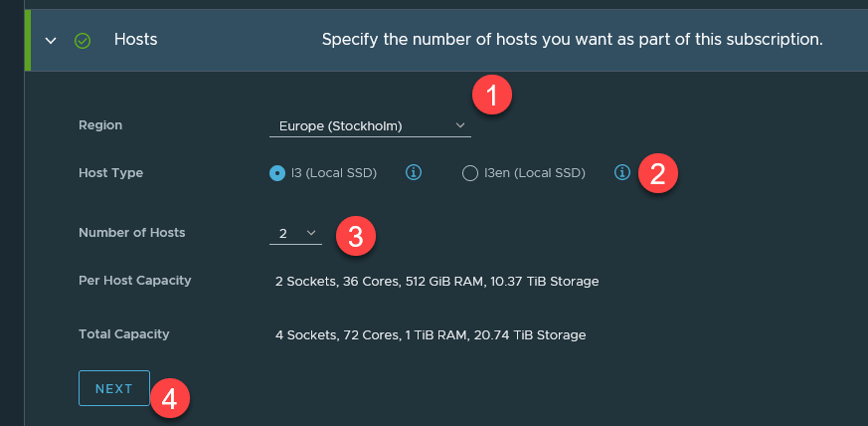
Task: Click the Number of Hosts label
Action: click(x=131, y=233)
